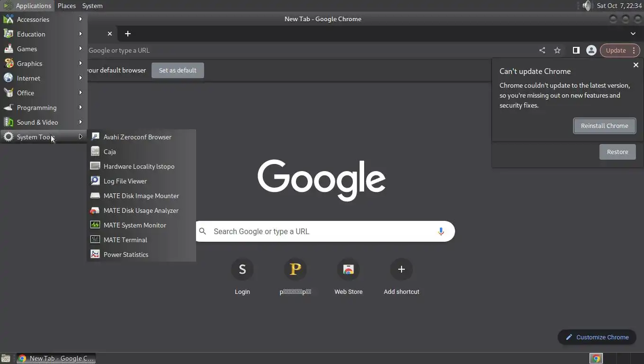Start voice search with microphone icon
The width and height of the screenshot is (644, 364).
pyautogui.click(x=441, y=231)
